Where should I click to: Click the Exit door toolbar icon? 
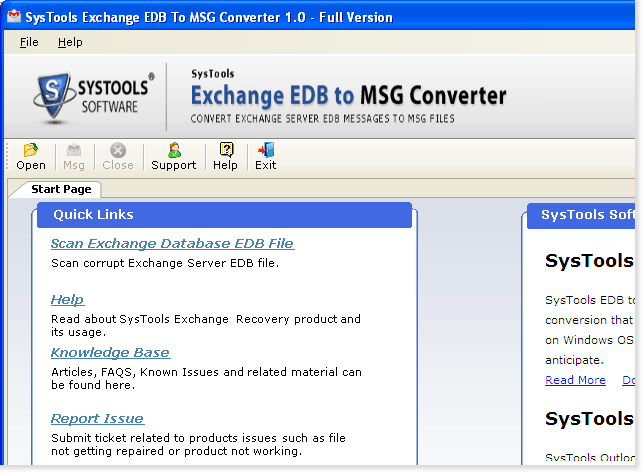click(266, 150)
